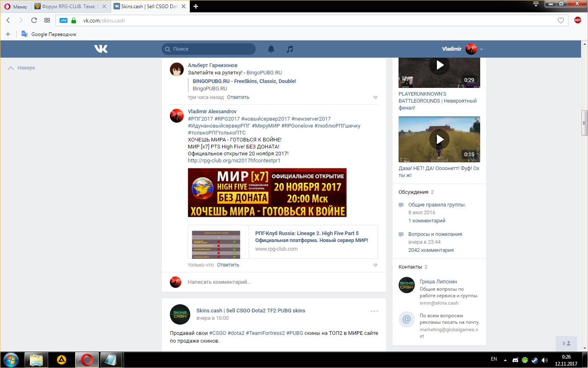Toggle the VPN badge in address bar

coord(63,20)
